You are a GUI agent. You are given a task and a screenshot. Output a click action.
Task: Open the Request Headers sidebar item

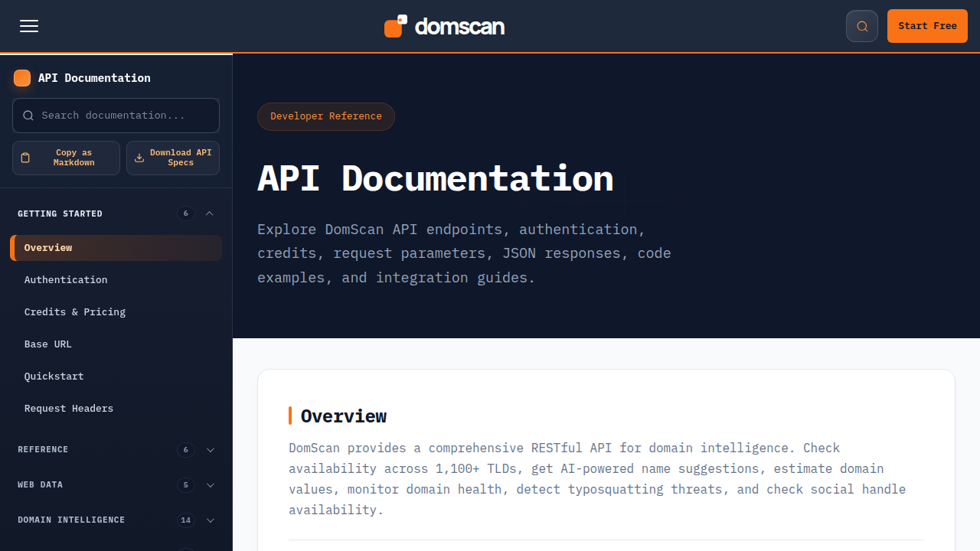116,409
